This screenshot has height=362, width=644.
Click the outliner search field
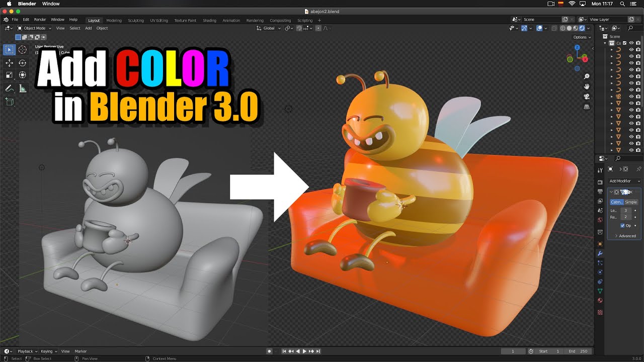pos(634,28)
